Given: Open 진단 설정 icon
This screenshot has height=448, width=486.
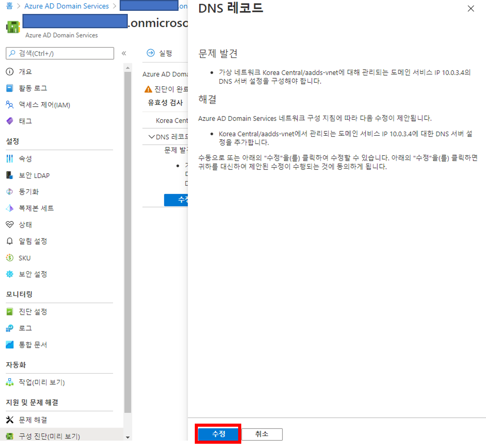Looking at the screenshot, I should [x=10, y=311].
